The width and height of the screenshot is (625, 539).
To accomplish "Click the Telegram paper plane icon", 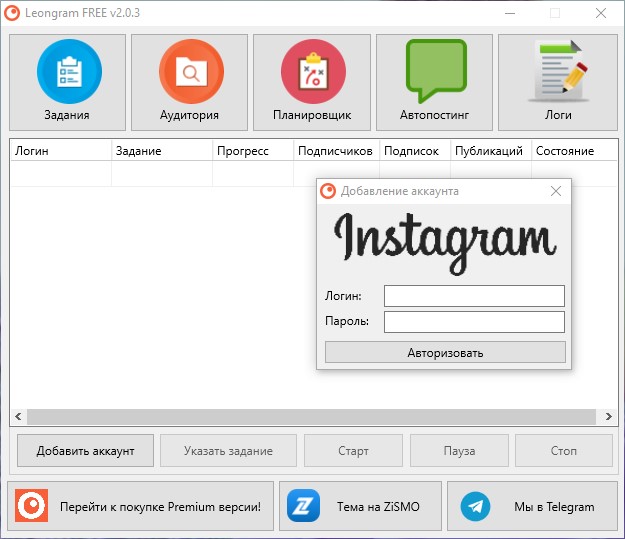I will 475,507.
